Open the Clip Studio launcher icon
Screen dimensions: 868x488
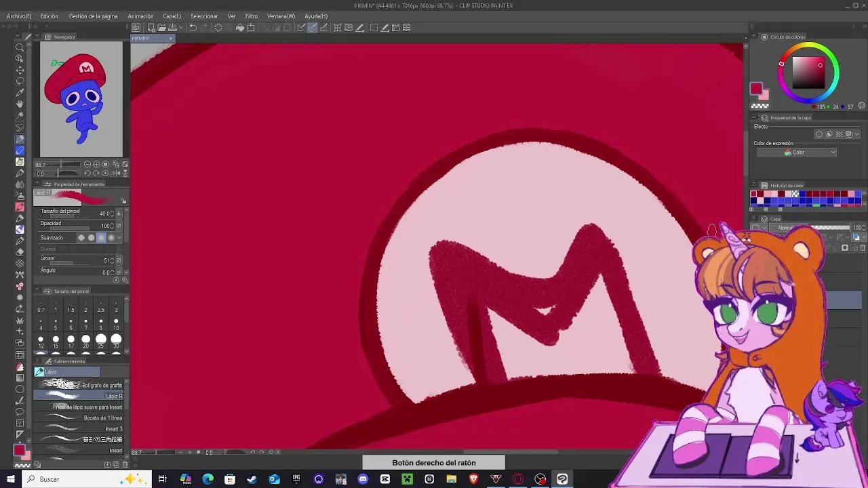pyautogui.click(x=136, y=28)
